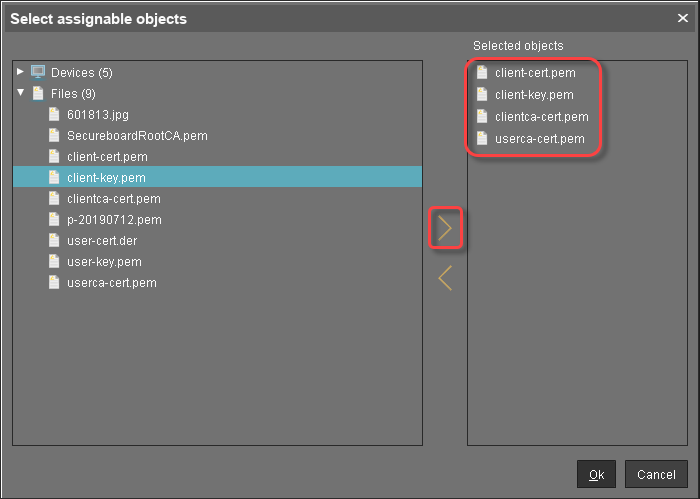The image size is (700, 499).
Task: Click the Devices monitor icon
Action: [38, 72]
